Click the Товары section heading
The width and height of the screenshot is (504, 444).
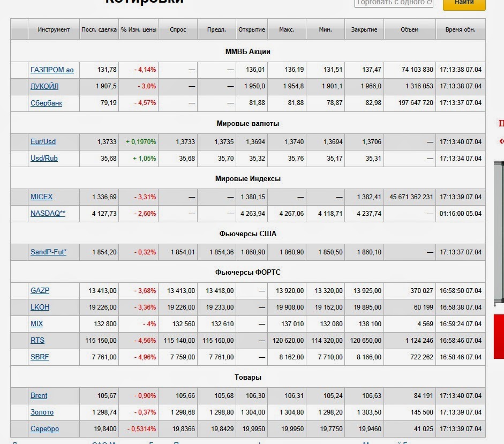[248, 378]
